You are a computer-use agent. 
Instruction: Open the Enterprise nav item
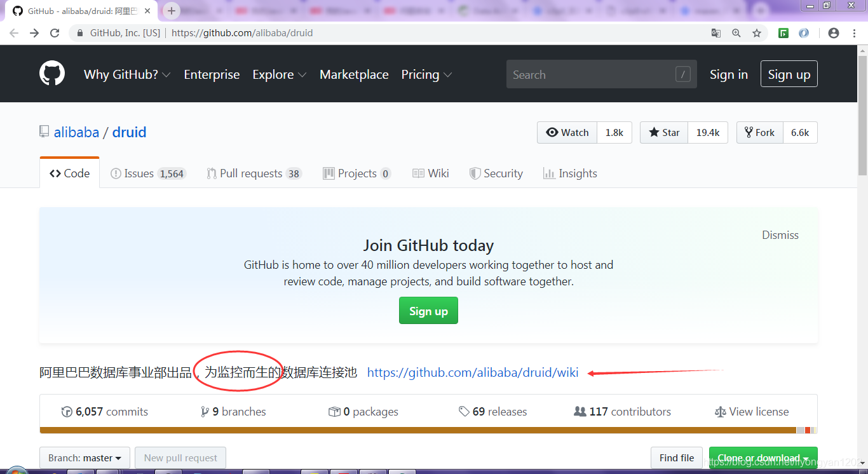(212, 74)
